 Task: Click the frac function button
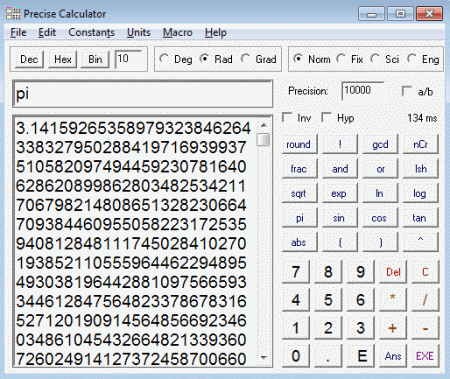[299, 169]
